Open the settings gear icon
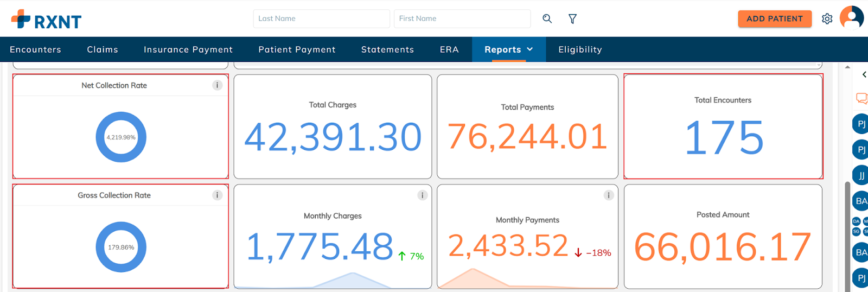Image resolution: width=868 pixels, height=292 pixels. click(827, 19)
